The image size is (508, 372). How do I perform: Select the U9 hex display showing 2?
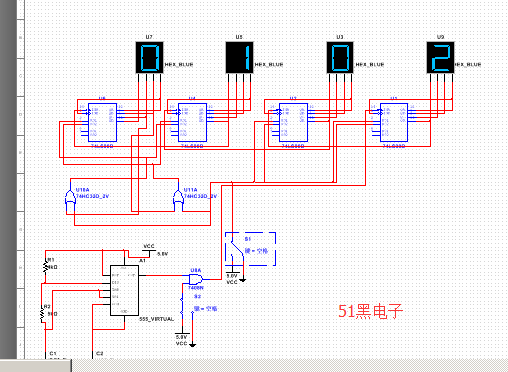440,57
